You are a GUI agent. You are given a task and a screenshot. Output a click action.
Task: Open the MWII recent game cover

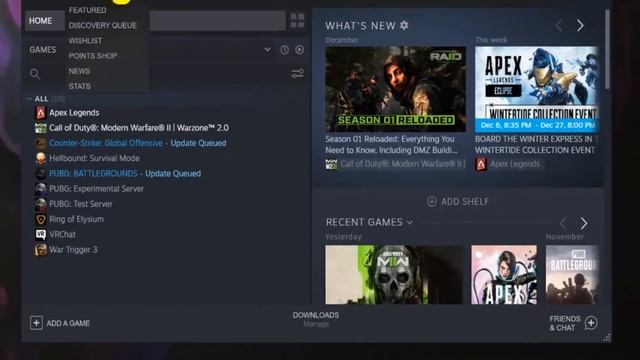[394, 274]
